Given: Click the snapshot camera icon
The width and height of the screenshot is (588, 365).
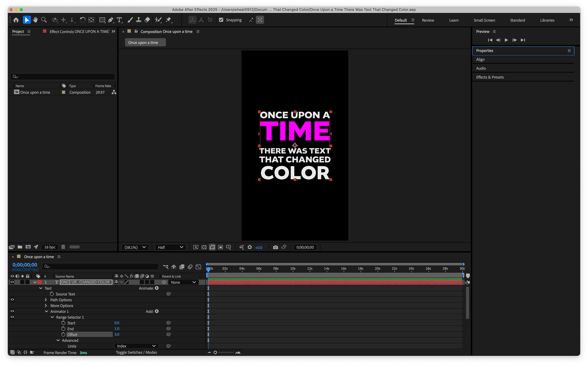Looking at the screenshot, I should [x=275, y=247].
